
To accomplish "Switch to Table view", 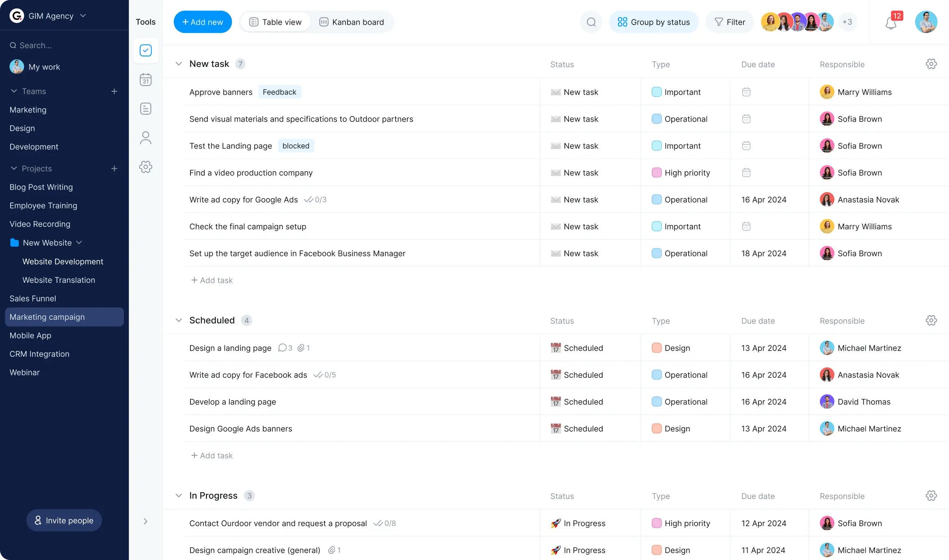I will coord(275,22).
